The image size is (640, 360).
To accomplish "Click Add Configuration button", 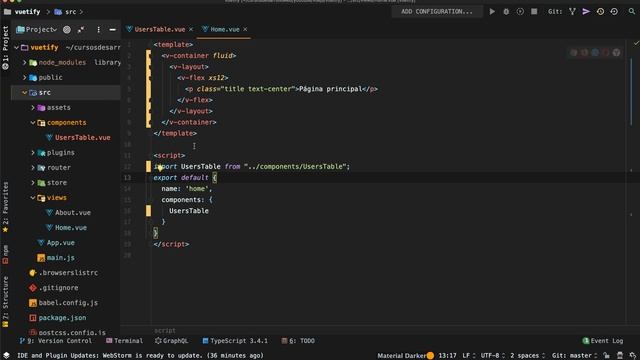I will coord(437,12).
